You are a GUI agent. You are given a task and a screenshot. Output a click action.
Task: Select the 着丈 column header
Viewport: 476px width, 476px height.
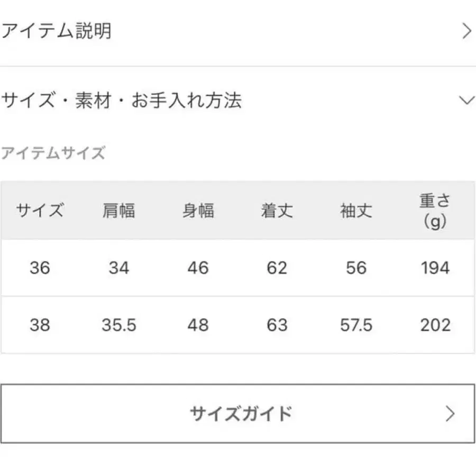276,210
